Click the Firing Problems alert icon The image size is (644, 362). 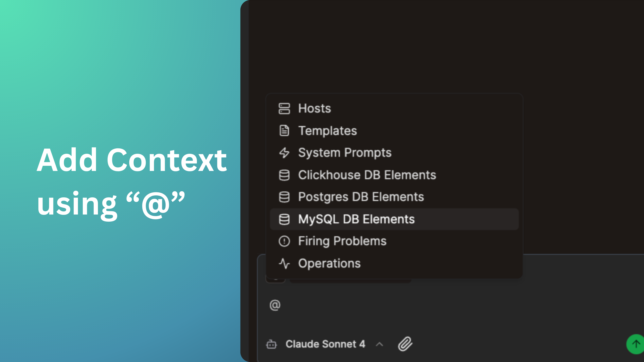[x=284, y=241]
